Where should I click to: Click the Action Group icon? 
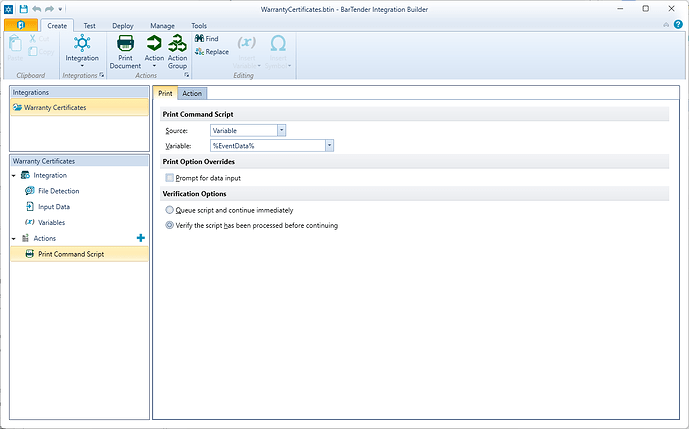[178, 50]
